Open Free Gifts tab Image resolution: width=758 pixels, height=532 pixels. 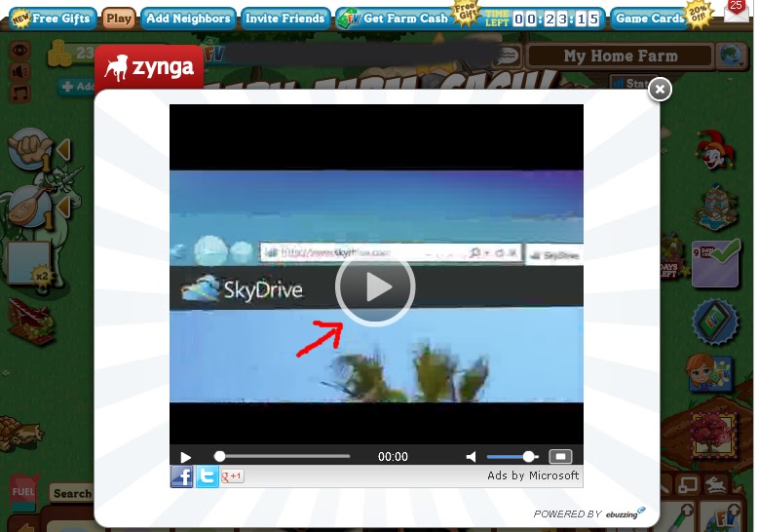[x=54, y=19]
